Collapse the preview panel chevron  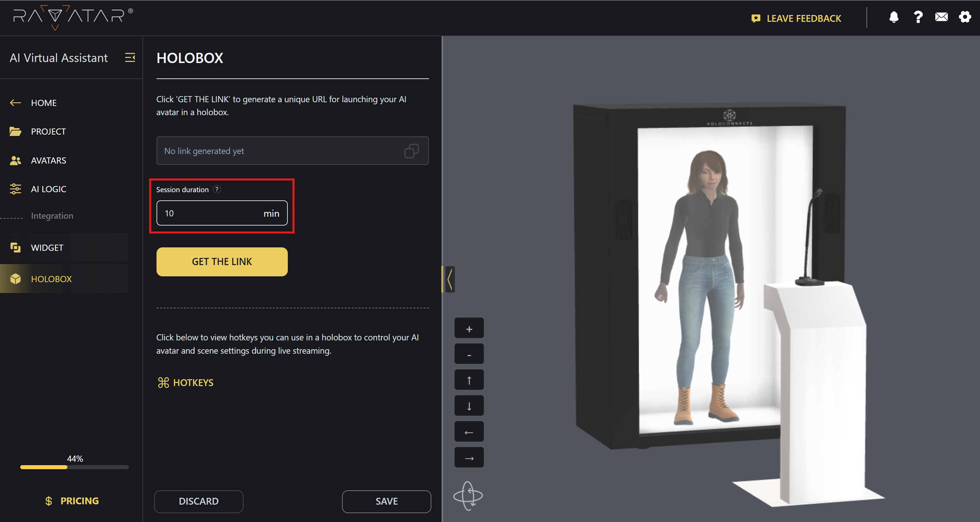pos(450,279)
